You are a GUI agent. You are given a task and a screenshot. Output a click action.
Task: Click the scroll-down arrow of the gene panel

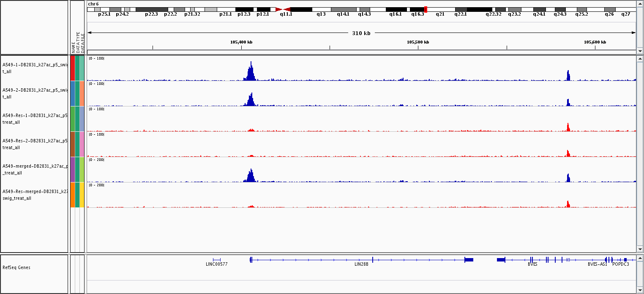click(x=640, y=290)
